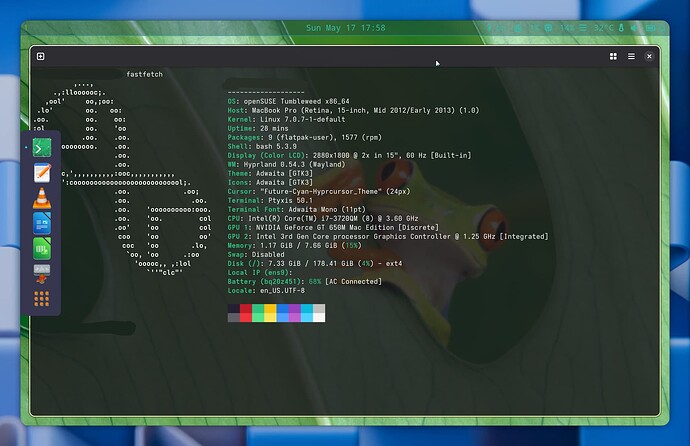Click the thermometer icon in the top bar
Image resolution: width=690 pixels, height=446 pixels.
tap(621, 28)
